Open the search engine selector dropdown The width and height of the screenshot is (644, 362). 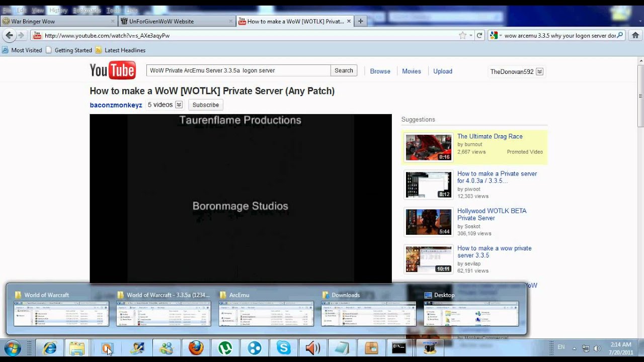pyautogui.click(x=496, y=35)
